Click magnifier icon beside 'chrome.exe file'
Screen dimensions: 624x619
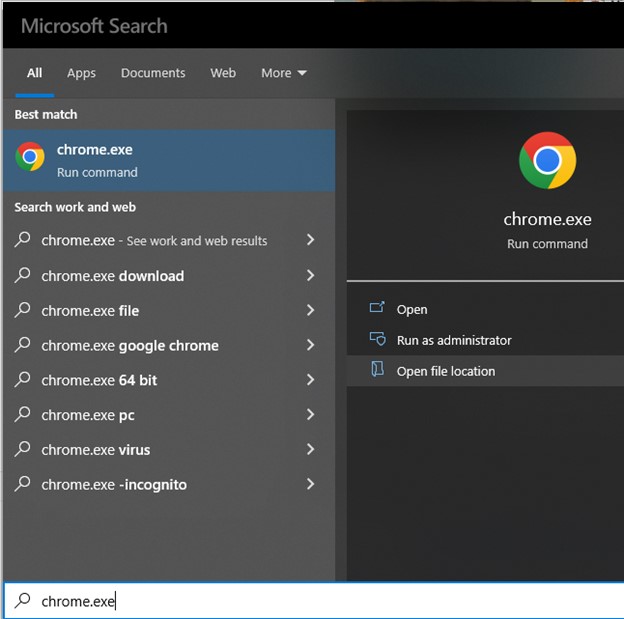[x=23, y=310]
